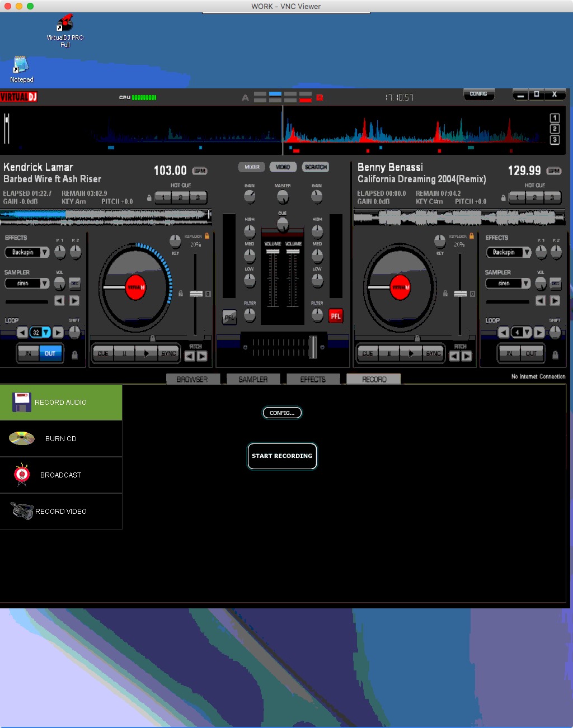Show the VIDEO center panel
573x728 pixels.
[x=283, y=167]
